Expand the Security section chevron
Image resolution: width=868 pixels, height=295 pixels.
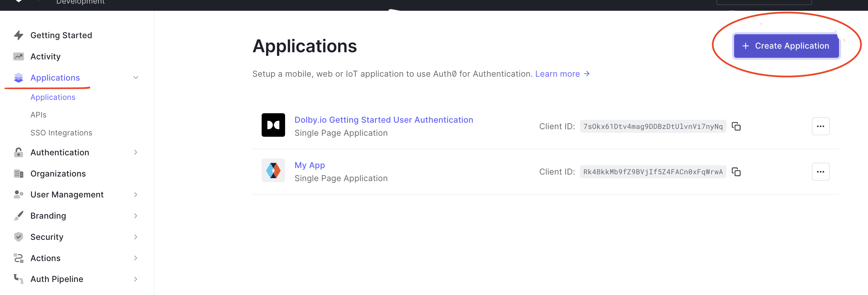[136, 237]
